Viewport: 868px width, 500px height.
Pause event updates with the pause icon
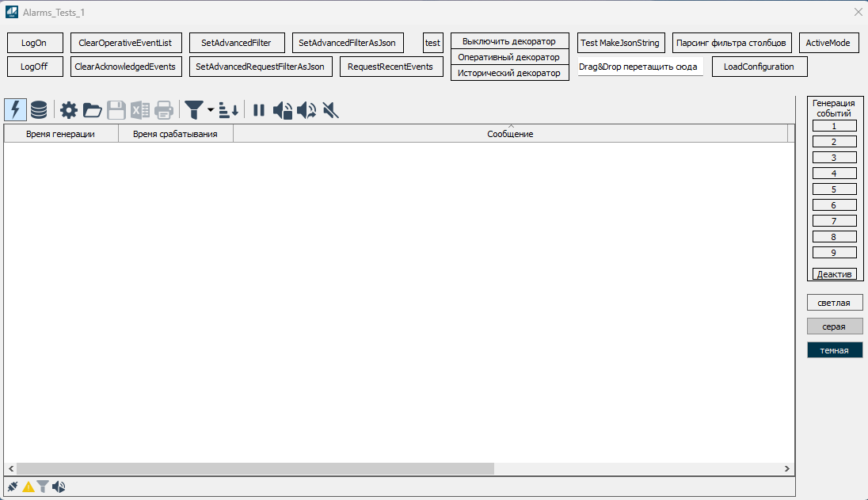(x=259, y=110)
